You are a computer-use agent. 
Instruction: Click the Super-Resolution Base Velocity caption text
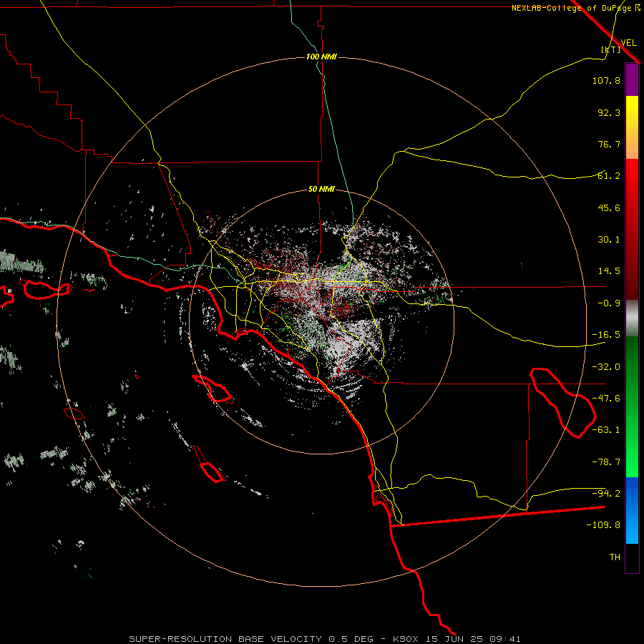pyautogui.click(x=251, y=639)
